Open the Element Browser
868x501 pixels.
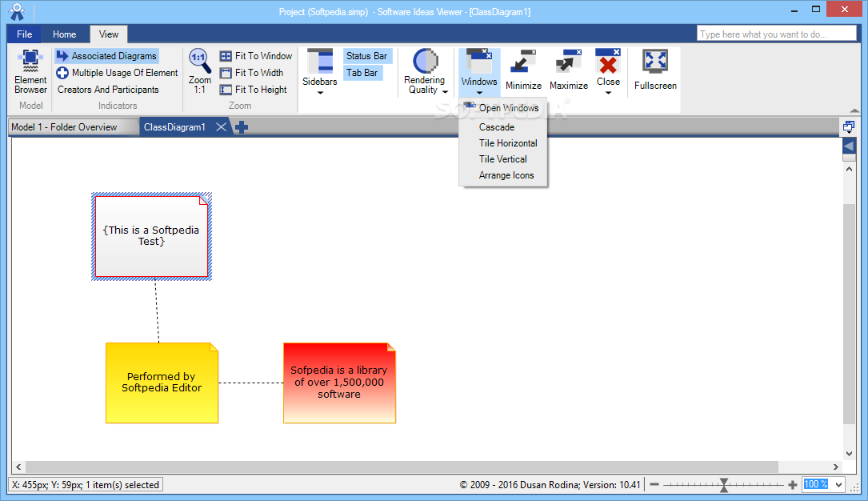point(30,72)
